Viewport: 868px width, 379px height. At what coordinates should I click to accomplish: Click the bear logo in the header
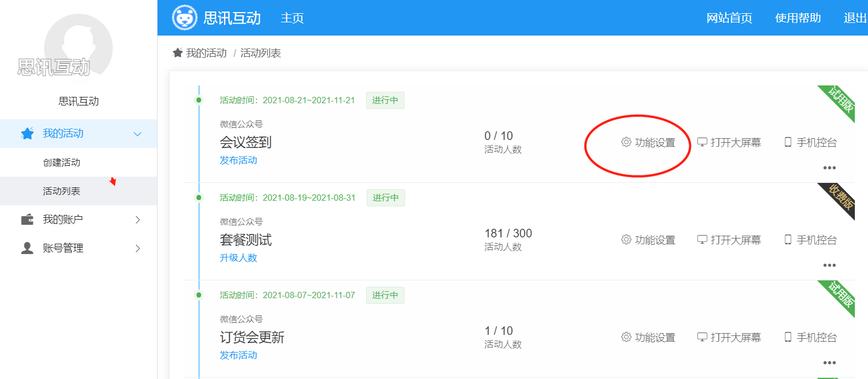click(x=184, y=18)
